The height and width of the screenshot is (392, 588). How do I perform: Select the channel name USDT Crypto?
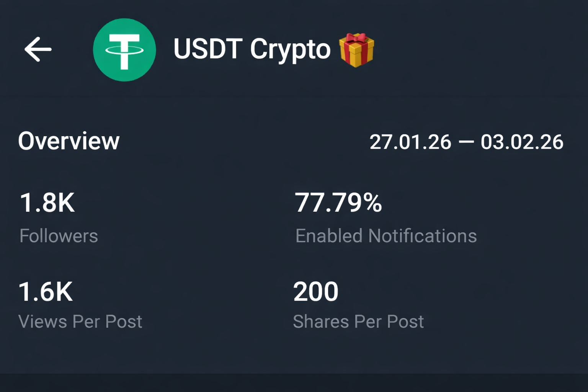click(251, 49)
